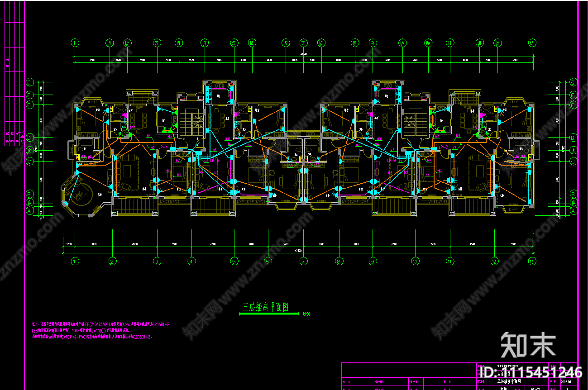
Task: Click right-side axis bubble C
Action: (x=573, y=161)
